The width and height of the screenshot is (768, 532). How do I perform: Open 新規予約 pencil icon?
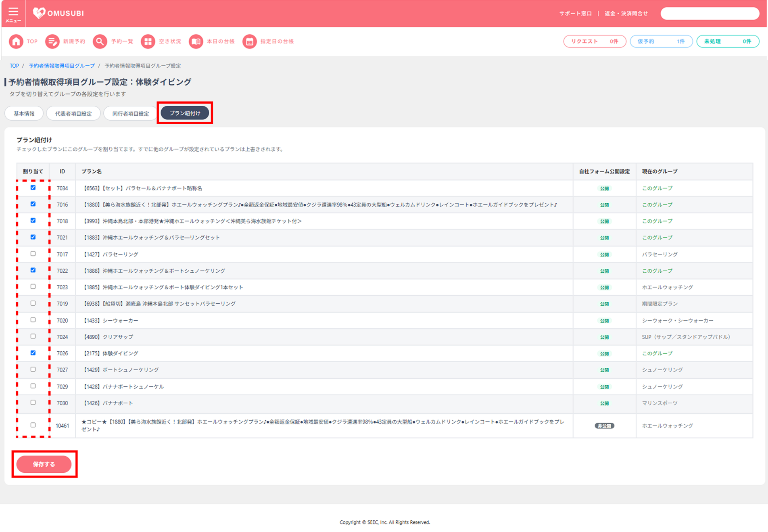[x=52, y=42]
